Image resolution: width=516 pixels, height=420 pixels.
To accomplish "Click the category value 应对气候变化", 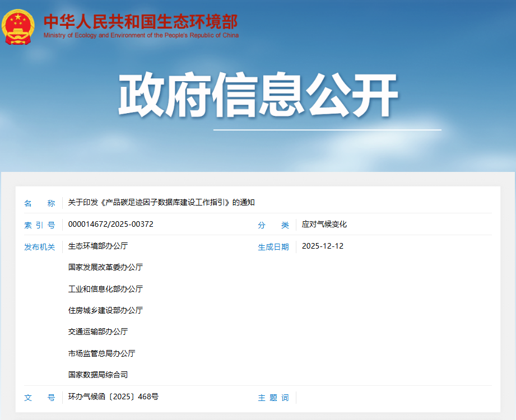I will pos(323,225).
